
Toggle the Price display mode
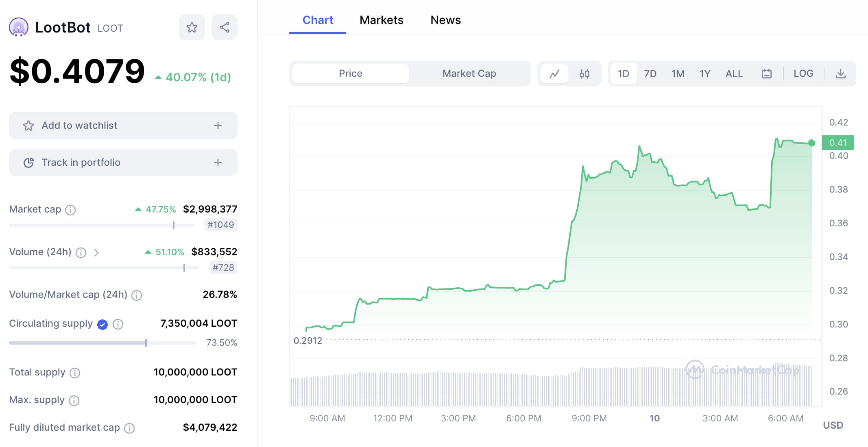pyautogui.click(x=350, y=74)
